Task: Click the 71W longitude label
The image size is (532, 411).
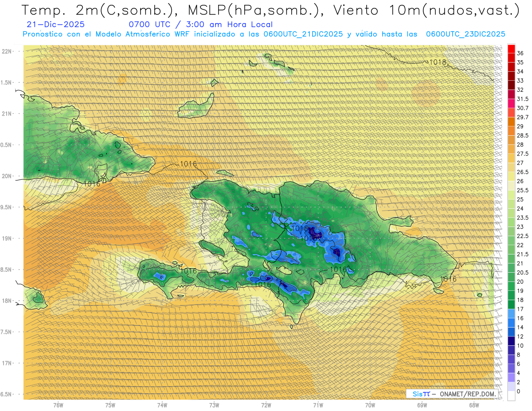Action: click(318, 405)
